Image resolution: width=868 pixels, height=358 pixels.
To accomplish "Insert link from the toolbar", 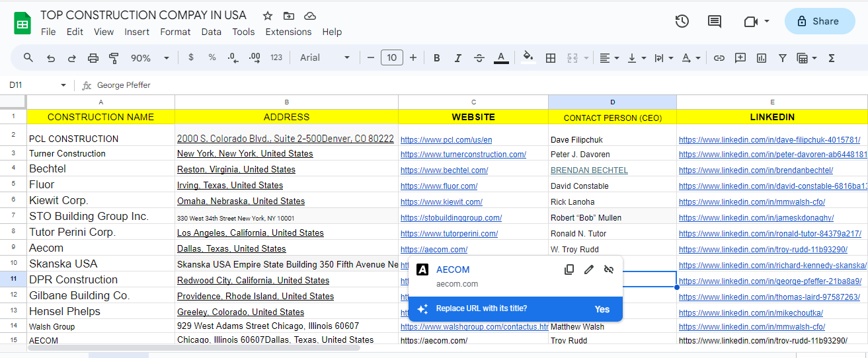I will tap(719, 58).
